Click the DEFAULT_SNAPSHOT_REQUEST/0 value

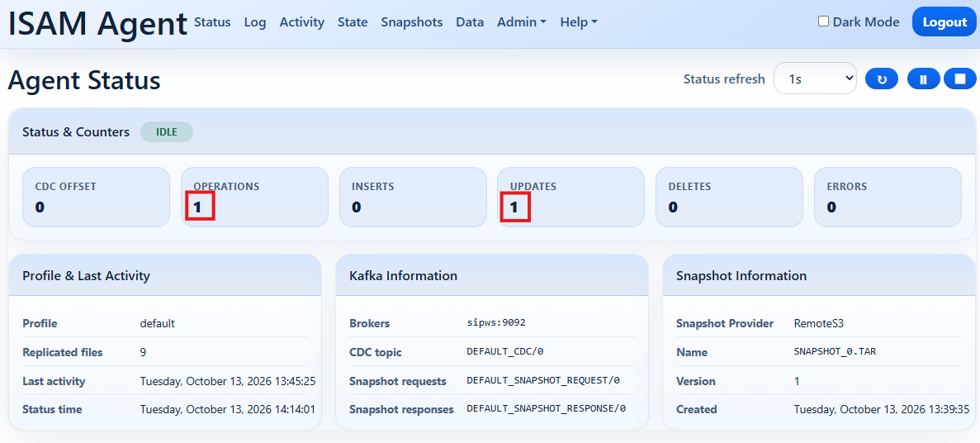(543, 380)
